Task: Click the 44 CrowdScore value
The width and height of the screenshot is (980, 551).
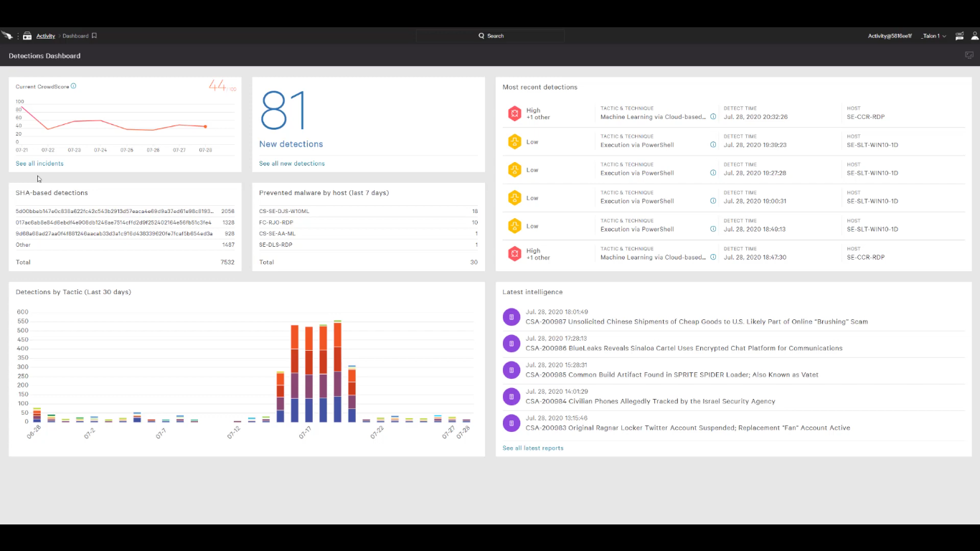Action: (217, 85)
